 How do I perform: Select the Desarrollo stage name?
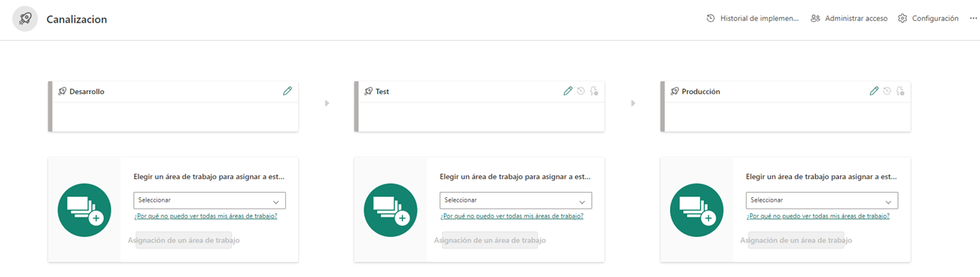[87, 92]
